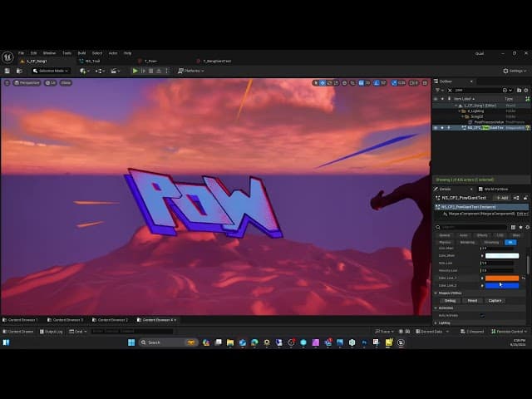
Task: Toggle visibility of NS_CP2_PowGiantText actor
Action: pyautogui.click(x=436, y=127)
